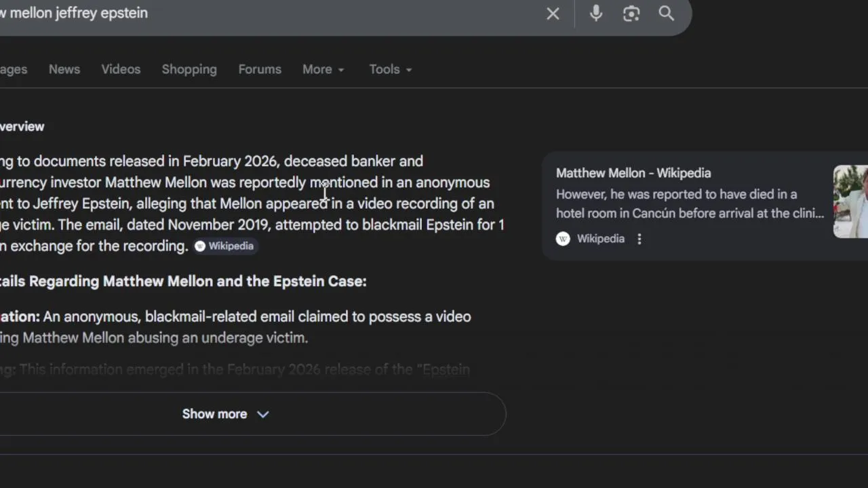Open Matthew Mellon - Wikipedia link

[x=633, y=173]
